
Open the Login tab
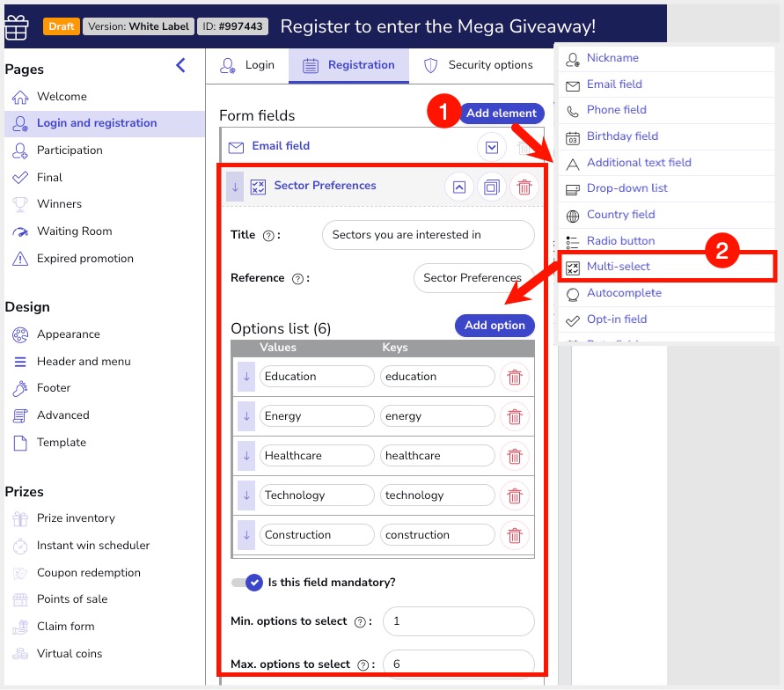pos(247,65)
